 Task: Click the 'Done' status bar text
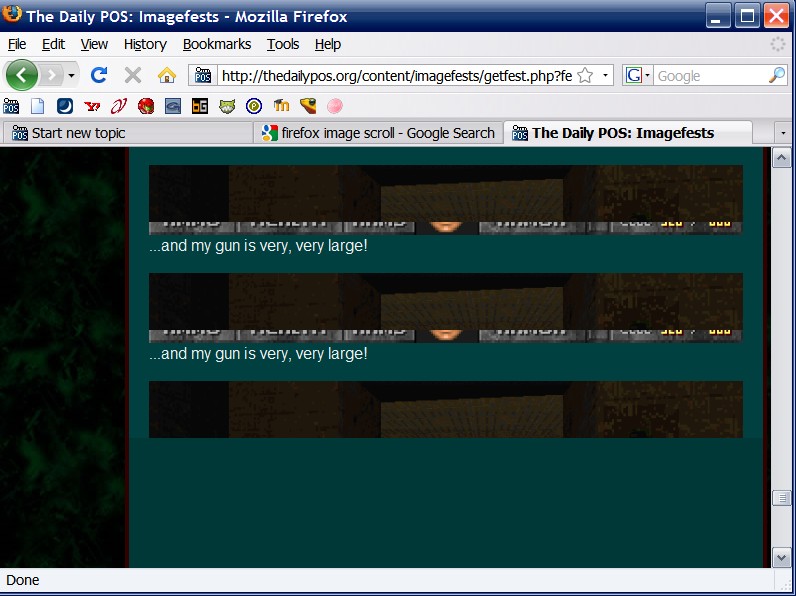22,580
